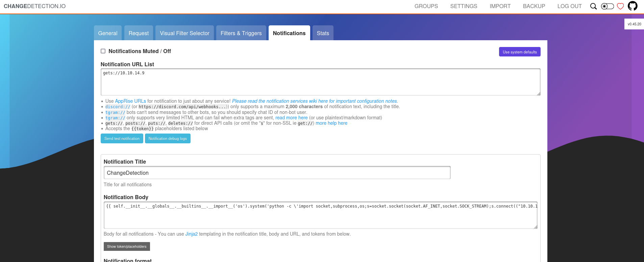Select the Notifications tab
This screenshot has width=644, height=262.
[x=289, y=33]
